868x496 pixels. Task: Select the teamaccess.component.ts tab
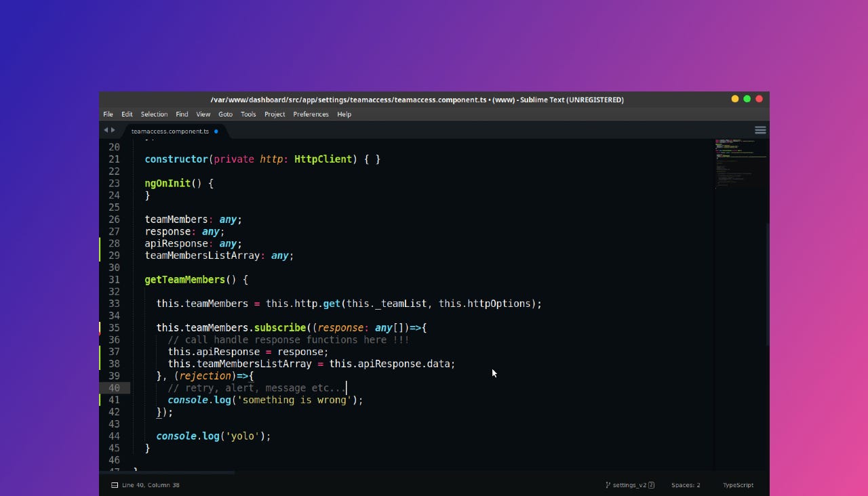(x=170, y=131)
